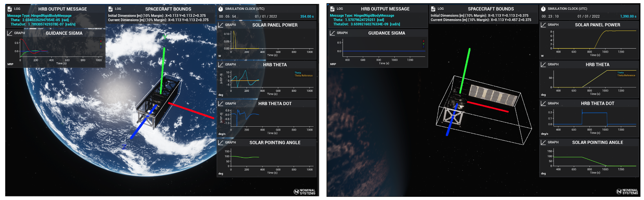The width and height of the screenshot is (644, 200).
Task: Click SPACECRAFT BOUNDS title in 354 s simulation
Action: click(168, 9)
